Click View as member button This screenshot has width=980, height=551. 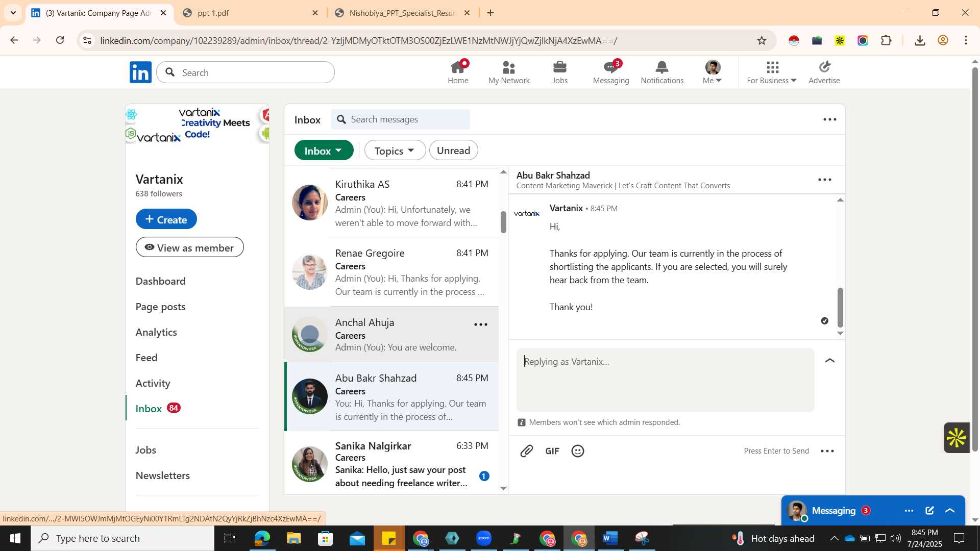point(189,247)
